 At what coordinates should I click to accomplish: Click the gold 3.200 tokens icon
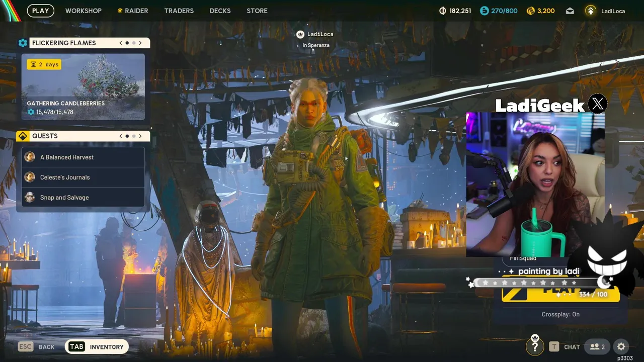point(530,11)
